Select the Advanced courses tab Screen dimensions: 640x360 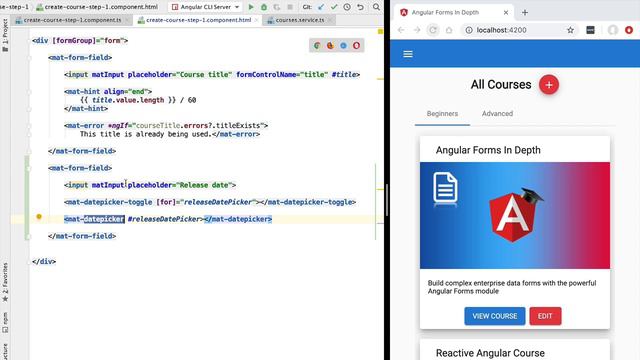(497, 114)
